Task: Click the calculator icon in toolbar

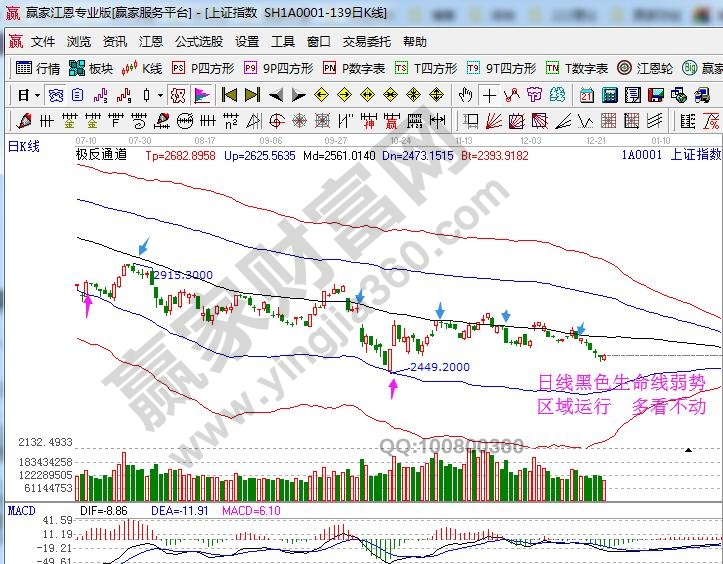Action: click(x=610, y=96)
